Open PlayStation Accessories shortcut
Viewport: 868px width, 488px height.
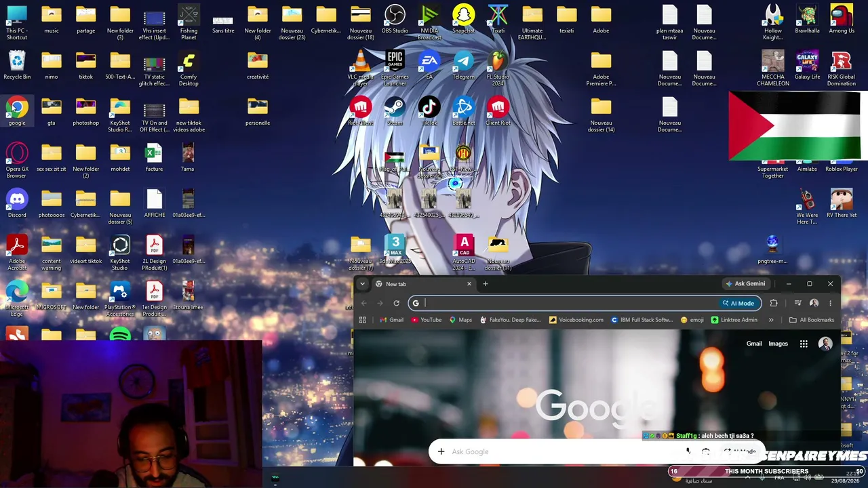(120, 299)
